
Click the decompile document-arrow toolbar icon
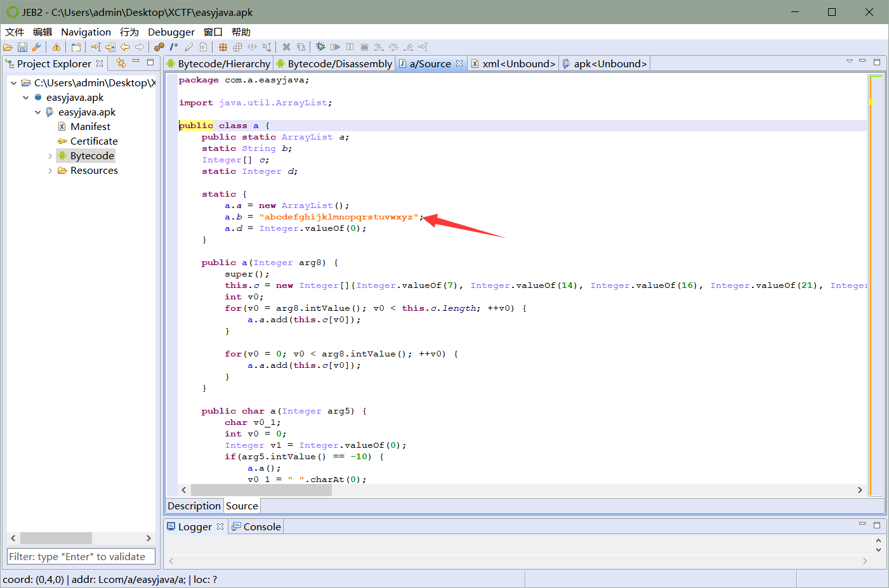203,47
